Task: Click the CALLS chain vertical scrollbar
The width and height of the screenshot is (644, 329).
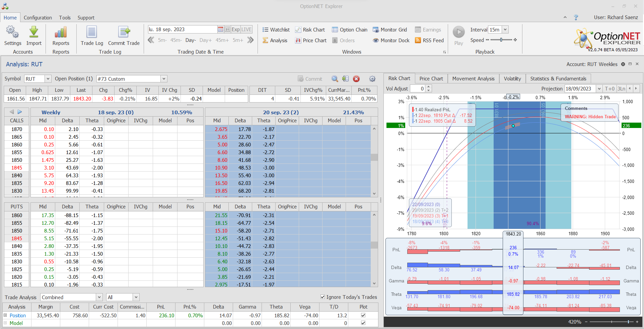Action: pyautogui.click(x=374, y=161)
